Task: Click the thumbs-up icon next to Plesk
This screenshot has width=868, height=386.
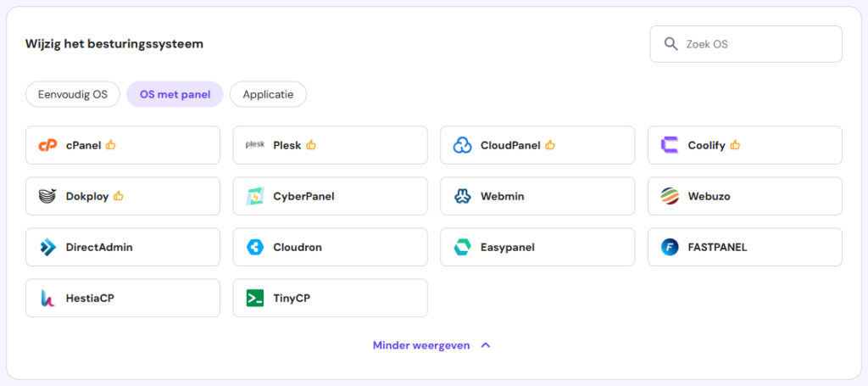Action: click(x=310, y=145)
